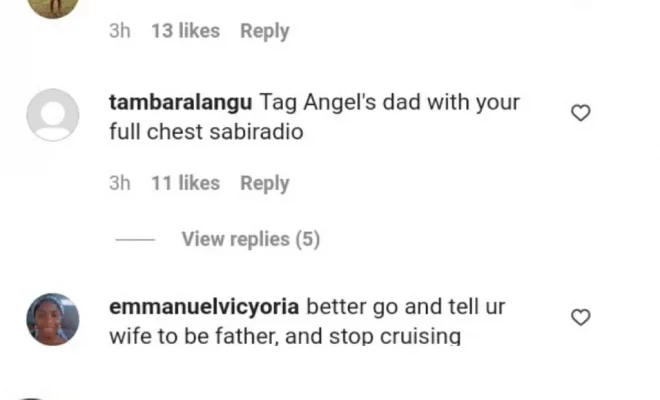
Task: Open the tambaralangu username profile link
Action: 181,102
